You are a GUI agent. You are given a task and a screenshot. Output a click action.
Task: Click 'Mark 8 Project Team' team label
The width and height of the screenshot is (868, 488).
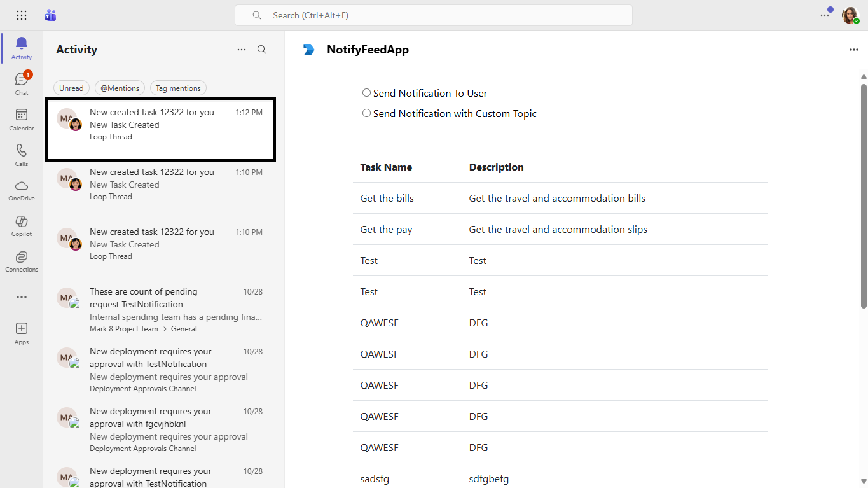click(124, 329)
